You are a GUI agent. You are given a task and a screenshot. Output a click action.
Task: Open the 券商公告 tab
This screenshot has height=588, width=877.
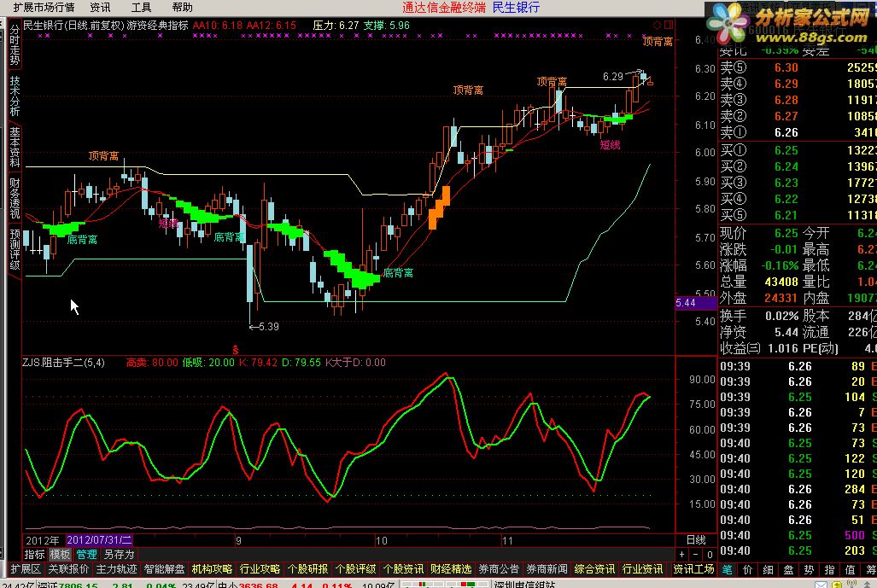499,569
